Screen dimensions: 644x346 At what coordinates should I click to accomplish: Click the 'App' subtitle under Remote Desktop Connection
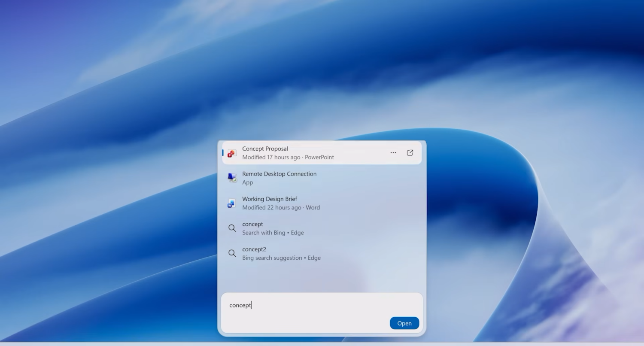247,182
